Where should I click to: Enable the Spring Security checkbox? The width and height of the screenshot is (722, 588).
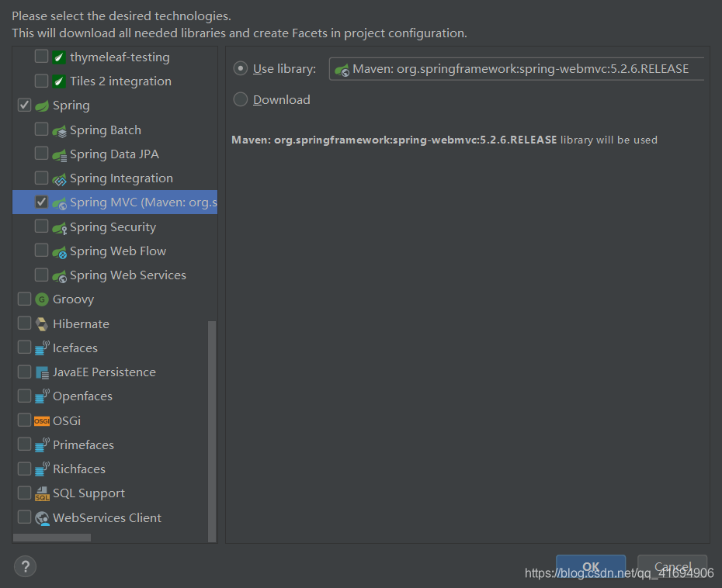point(41,226)
